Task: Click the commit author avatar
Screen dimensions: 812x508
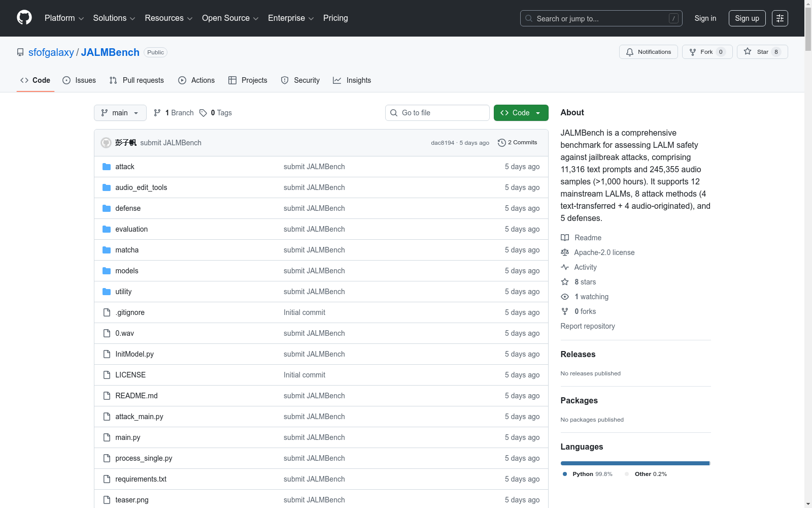Action: [x=106, y=143]
